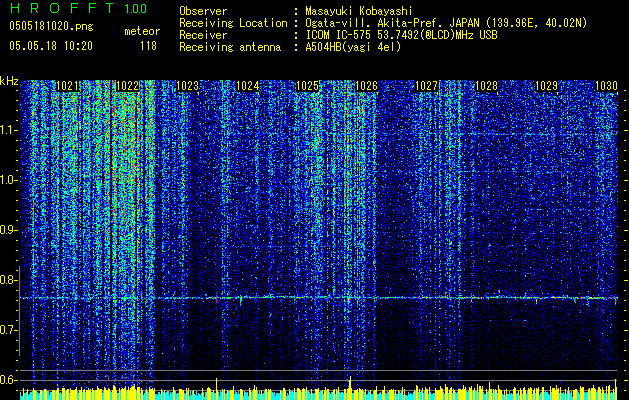Click the 1025 time marker
The image size is (629, 400).
tap(307, 86)
